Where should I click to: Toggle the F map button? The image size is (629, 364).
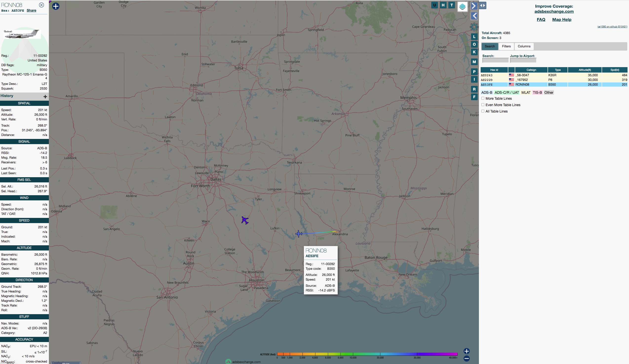coord(474,97)
